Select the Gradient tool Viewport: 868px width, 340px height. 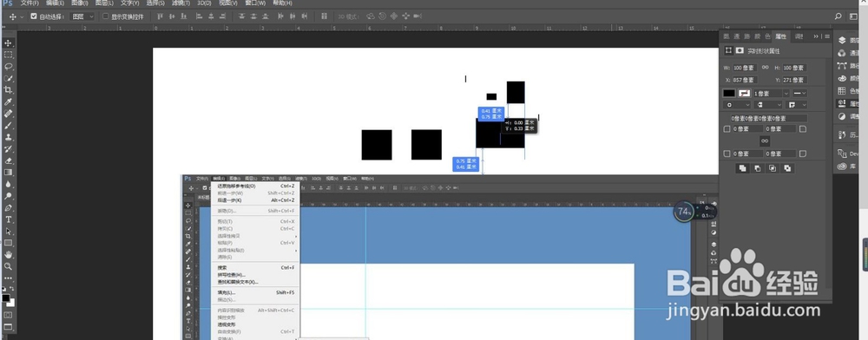9,173
